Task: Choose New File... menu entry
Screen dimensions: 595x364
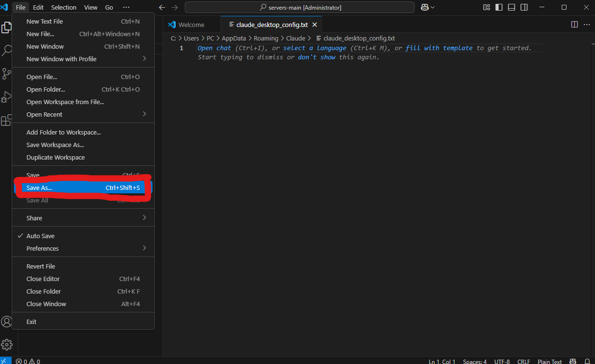Action: tap(83, 34)
